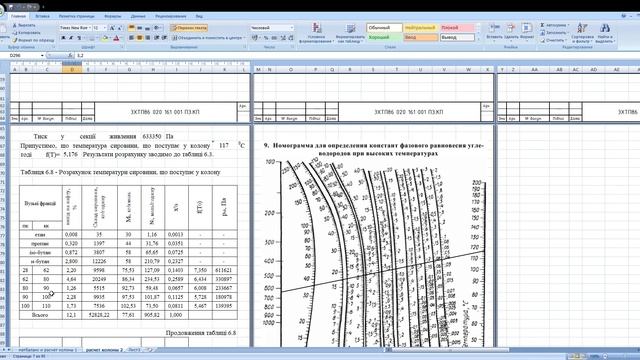Copy selection using Копировать button
This screenshot has width=640, height=360.
pyautogui.click(x=26, y=33)
